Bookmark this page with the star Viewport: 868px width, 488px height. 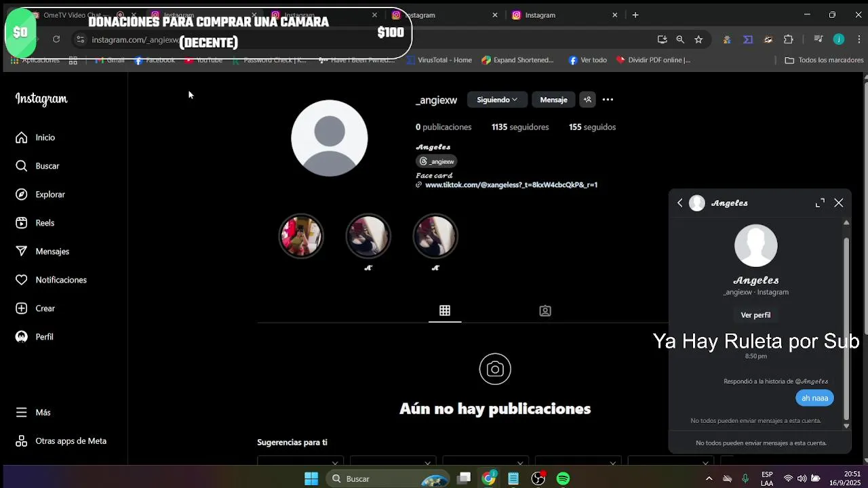pyautogui.click(x=698, y=39)
